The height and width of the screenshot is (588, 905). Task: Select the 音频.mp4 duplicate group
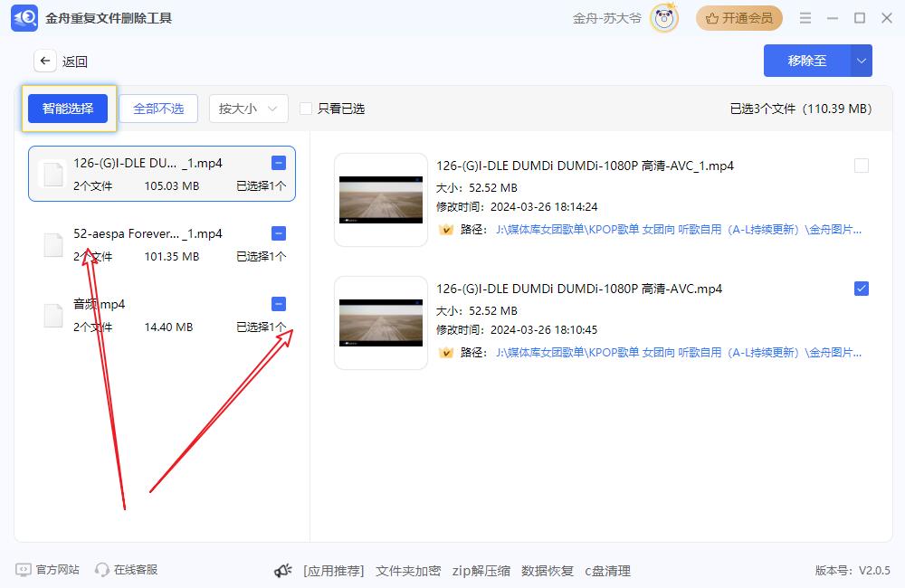pyautogui.click(x=163, y=315)
